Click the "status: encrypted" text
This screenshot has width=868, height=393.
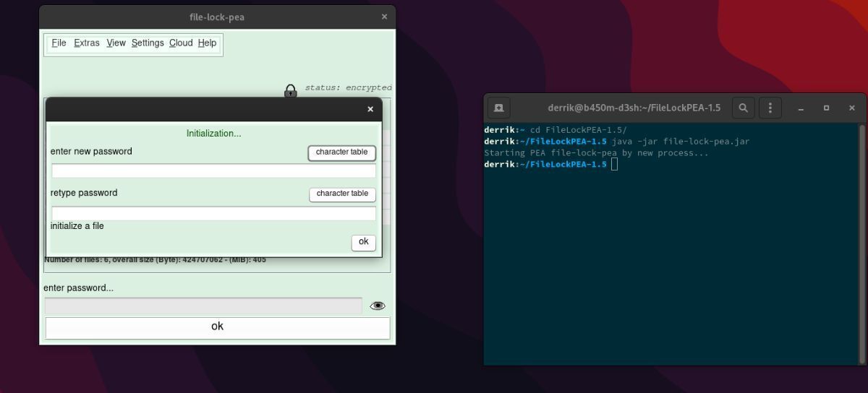[x=348, y=87]
